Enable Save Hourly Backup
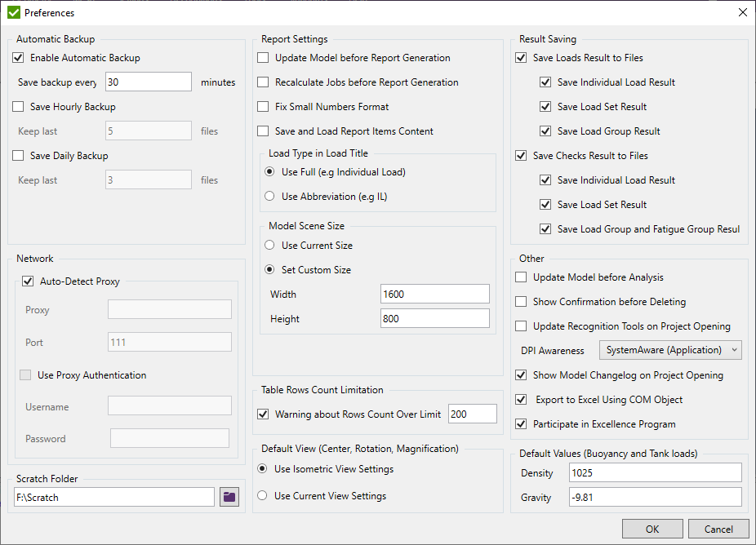Screen dimensions: 756x545 pos(18,106)
